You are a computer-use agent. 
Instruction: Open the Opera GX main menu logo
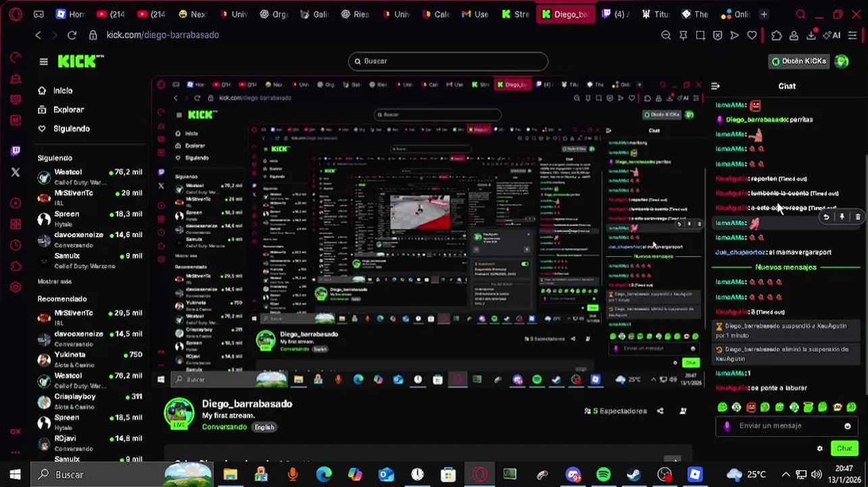point(16,14)
